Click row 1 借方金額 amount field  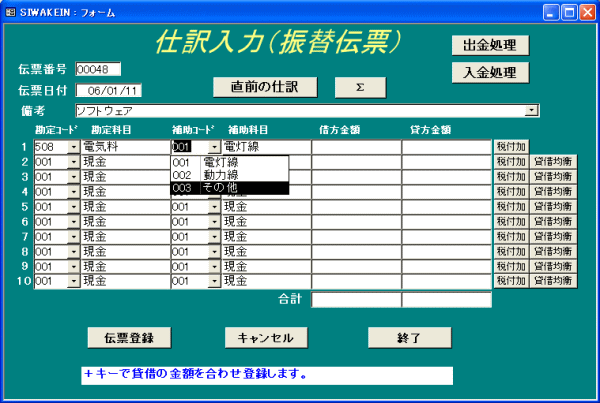coord(356,147)
